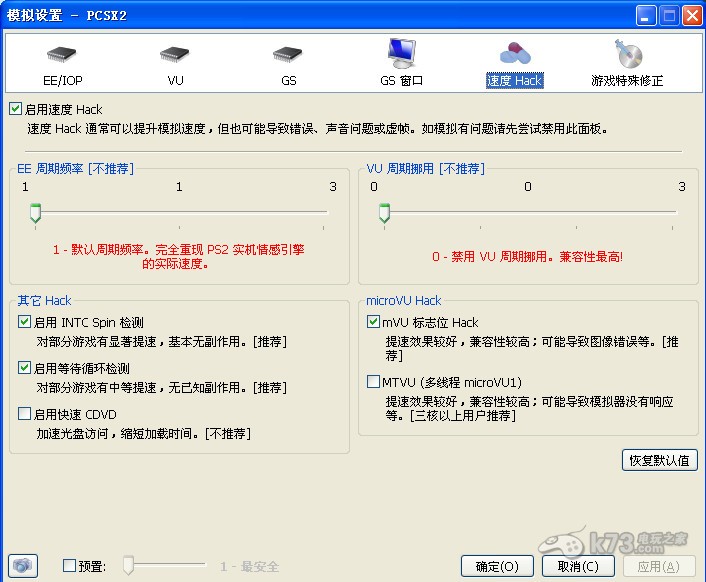Enable the 启用快速 CDVD checkbox
Viewport: 706px width, 582px height.
pyautogui.click(x=25, y=414)
